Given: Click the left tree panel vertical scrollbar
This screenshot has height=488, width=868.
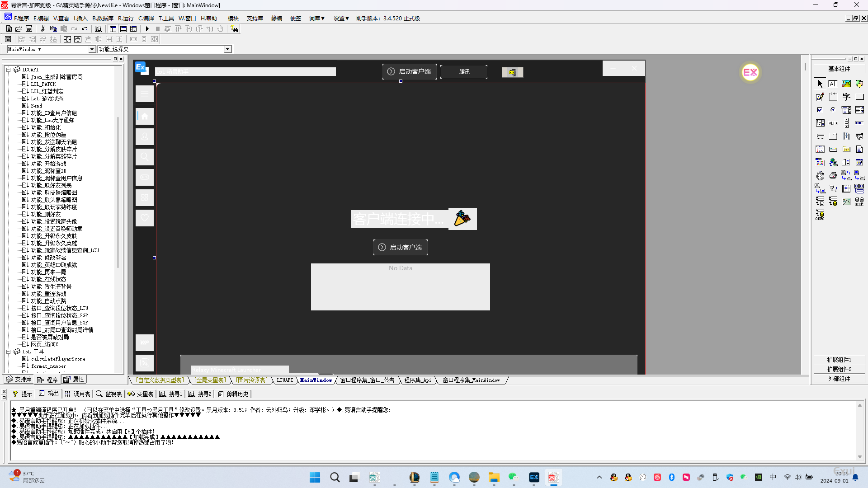Looking at the screenshot, I should [118, 192].
